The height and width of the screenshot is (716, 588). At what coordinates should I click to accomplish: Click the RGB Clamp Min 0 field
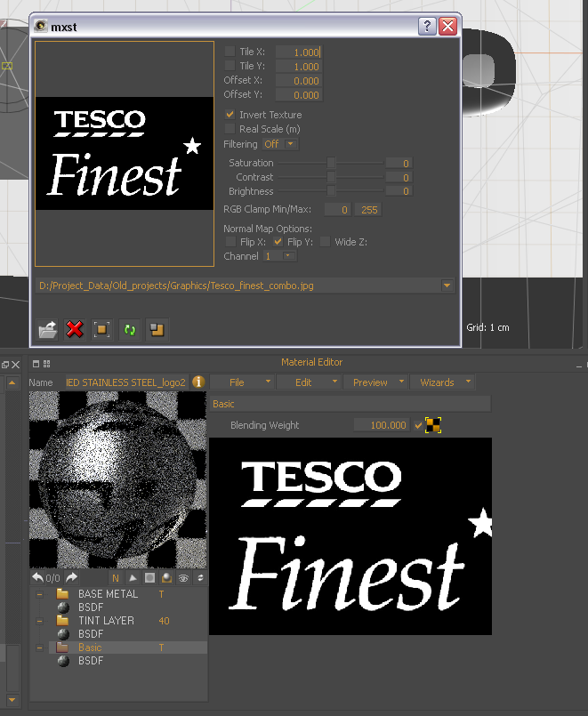pos(338,210)
